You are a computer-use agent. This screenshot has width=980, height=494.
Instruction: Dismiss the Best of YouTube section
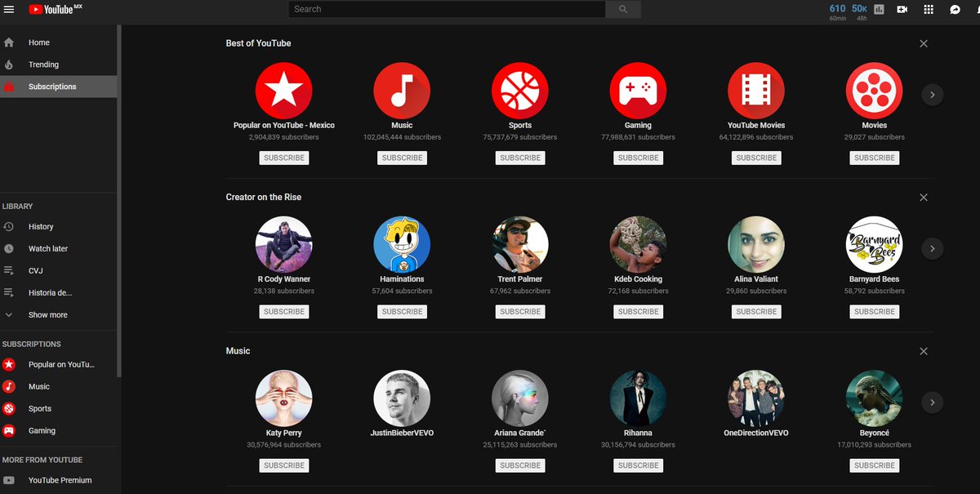(x=924, y=43)
